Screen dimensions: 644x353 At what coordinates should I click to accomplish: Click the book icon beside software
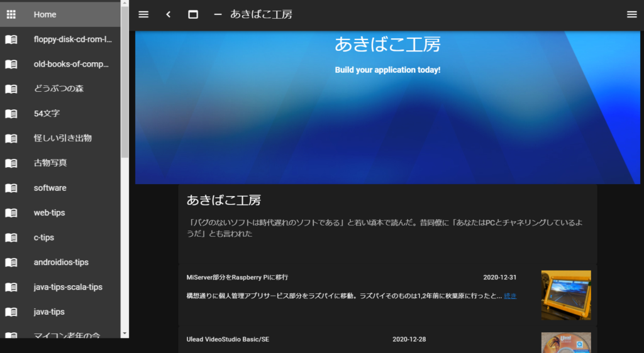pyautogui.click(x=11, y=188)
